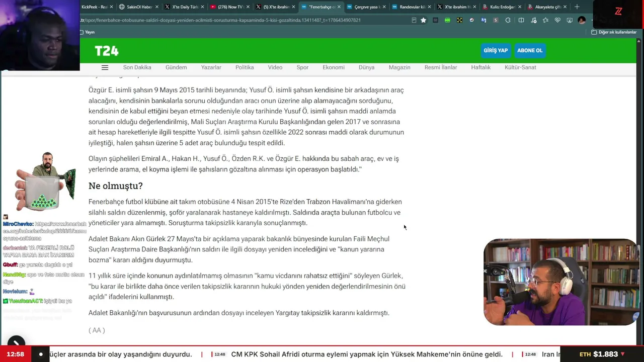Open the Kültür-Sanat section
Screen dimensions: 644x362
(520, 67)
